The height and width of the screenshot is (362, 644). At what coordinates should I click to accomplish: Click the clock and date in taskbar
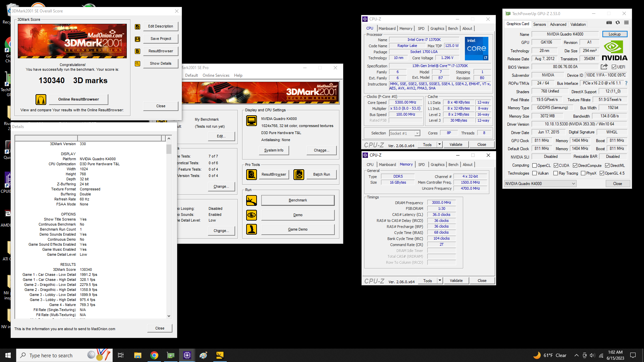[x=615, y=355]
